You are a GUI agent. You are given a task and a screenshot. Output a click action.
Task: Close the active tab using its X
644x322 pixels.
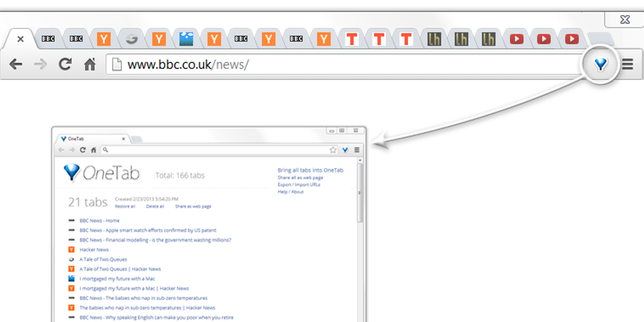(x=20, y=39)
